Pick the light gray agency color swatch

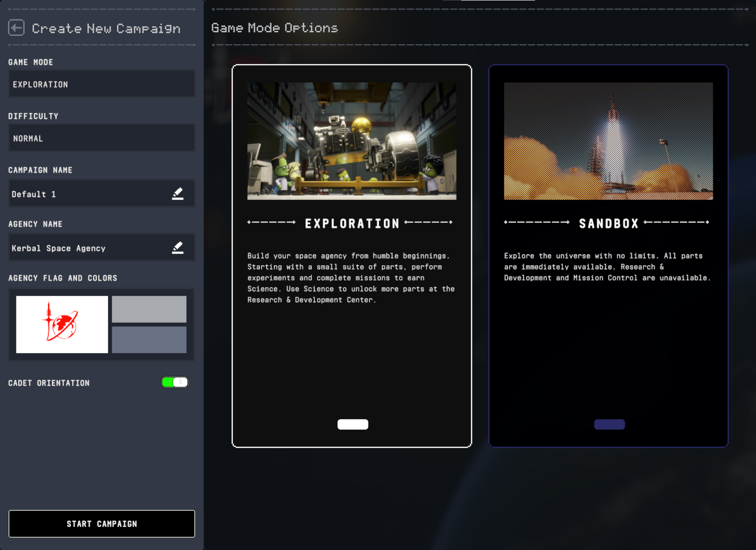(x=149, y=309)
